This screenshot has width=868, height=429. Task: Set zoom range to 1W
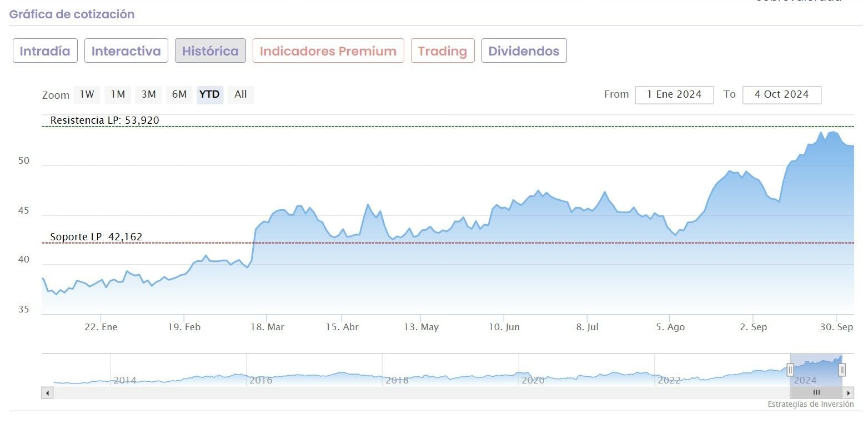pyautogui.click(x=87, y=94)
